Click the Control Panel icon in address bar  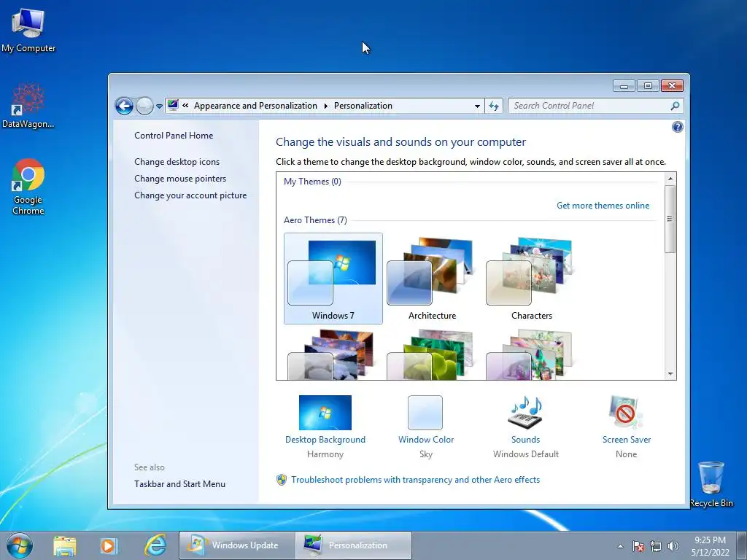(x=173, y=105)
